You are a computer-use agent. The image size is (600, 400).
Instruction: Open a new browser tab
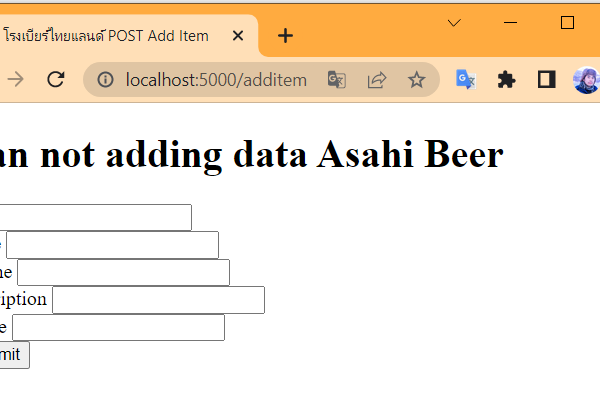[286, 36]
